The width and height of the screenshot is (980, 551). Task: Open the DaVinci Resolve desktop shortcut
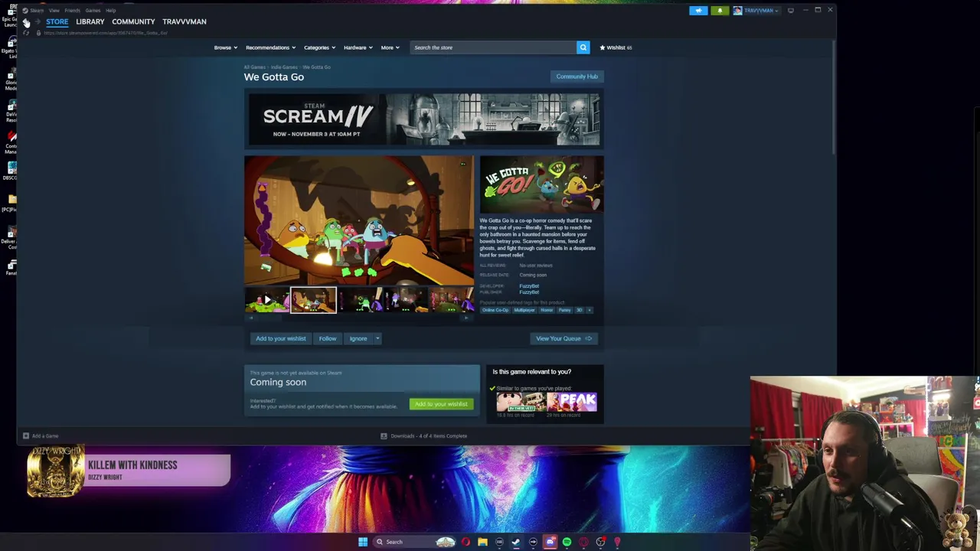coord(11,111)
